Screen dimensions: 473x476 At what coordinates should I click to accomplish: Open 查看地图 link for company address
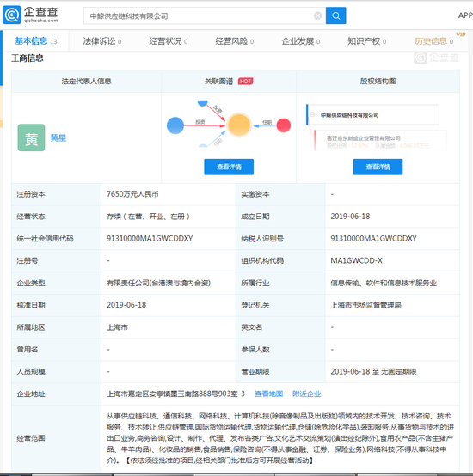268,394
